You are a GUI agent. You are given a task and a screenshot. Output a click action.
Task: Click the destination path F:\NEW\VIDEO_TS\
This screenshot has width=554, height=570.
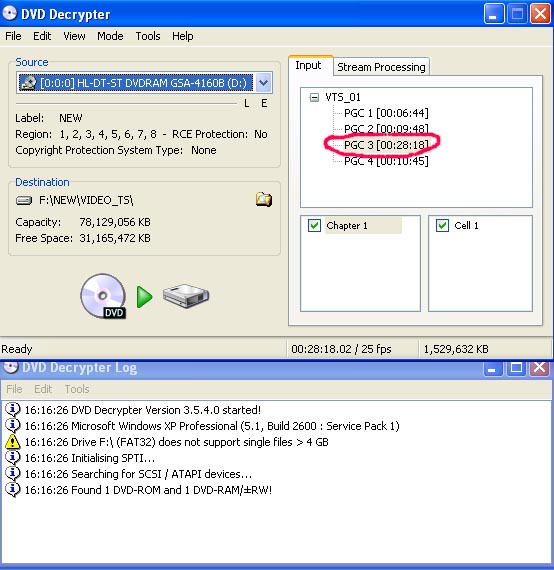tap(86, 200)
